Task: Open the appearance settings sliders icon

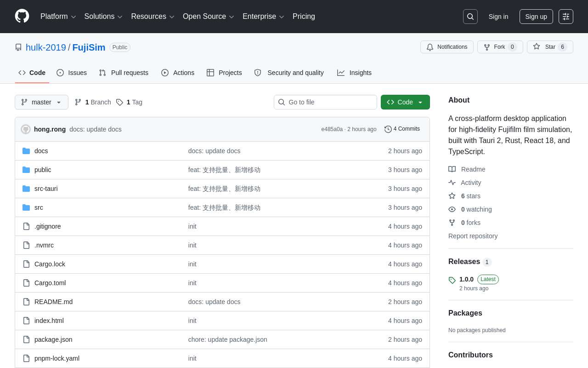Action: click(x=566, y=17)
